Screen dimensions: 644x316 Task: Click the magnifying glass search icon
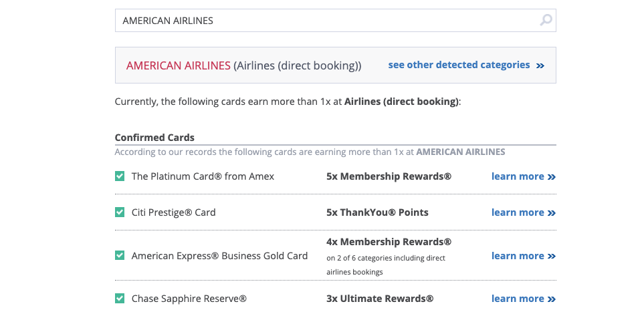coord(546,19)
